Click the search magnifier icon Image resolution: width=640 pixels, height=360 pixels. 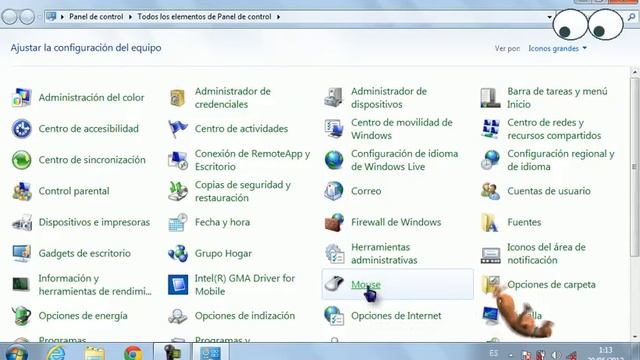(631, 17)
